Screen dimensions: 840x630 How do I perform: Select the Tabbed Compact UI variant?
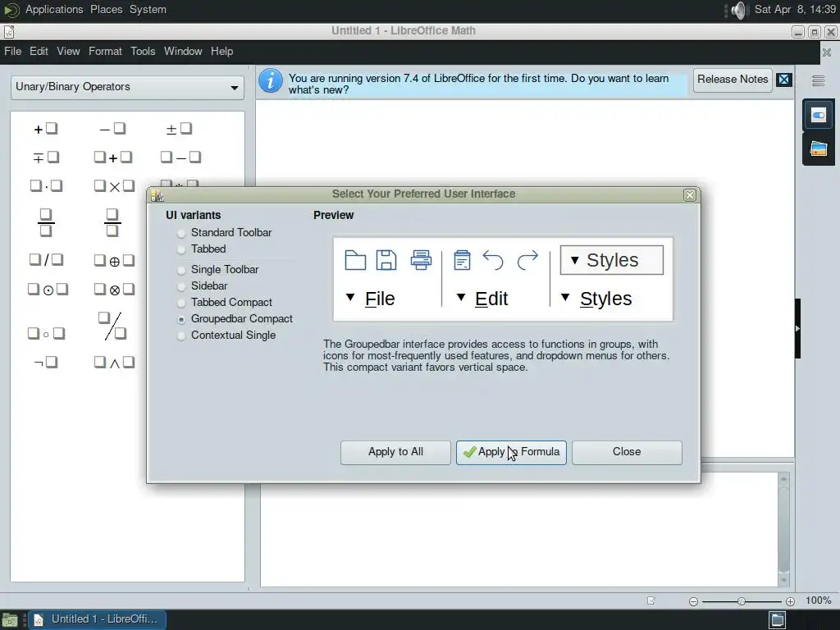[x=225, y=303]
